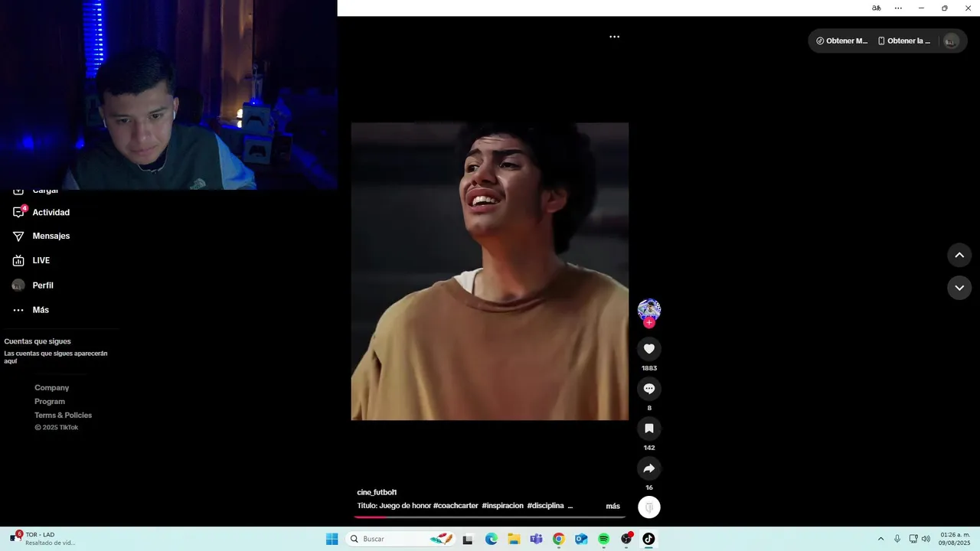The height and width of the screenshot is (551, 980).
Task: Expand the Program footer section
Action: pos(50,402)
